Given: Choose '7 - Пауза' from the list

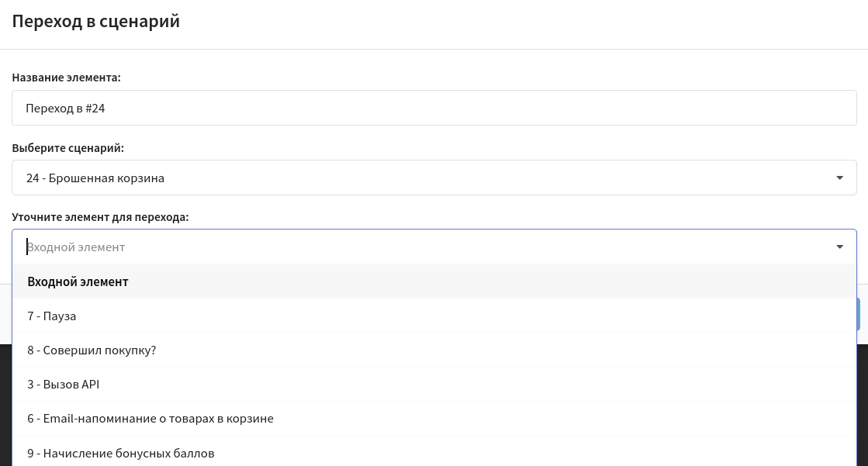Looking at the screenshot, I should pyautogui.click(x=52, y=316).
